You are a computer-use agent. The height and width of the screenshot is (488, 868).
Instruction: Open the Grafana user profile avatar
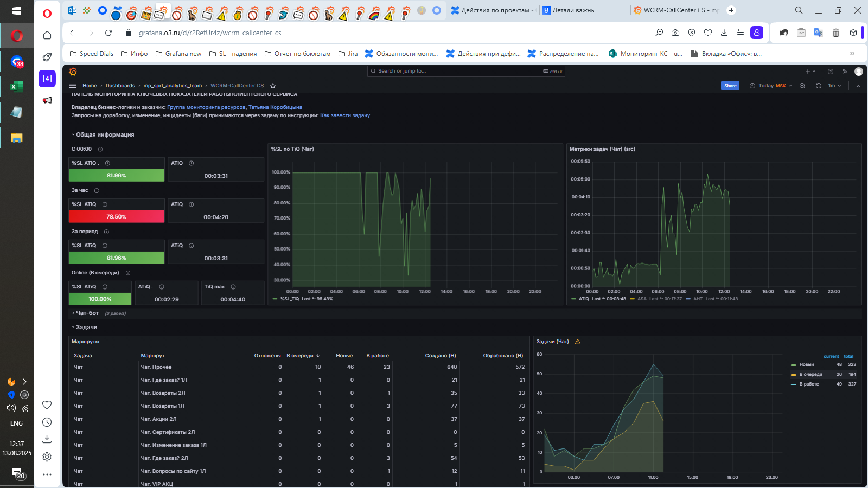coord(858,72)
